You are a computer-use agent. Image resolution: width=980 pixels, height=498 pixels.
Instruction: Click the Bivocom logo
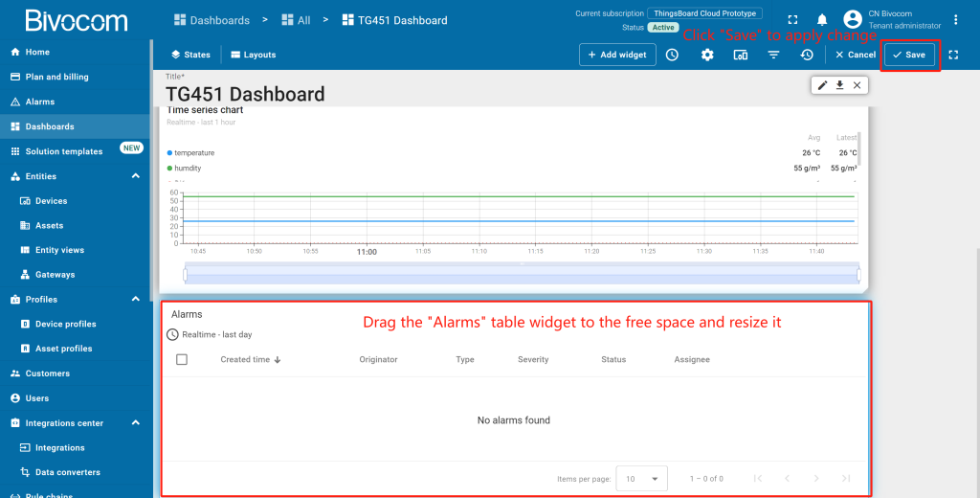point(77,21)
